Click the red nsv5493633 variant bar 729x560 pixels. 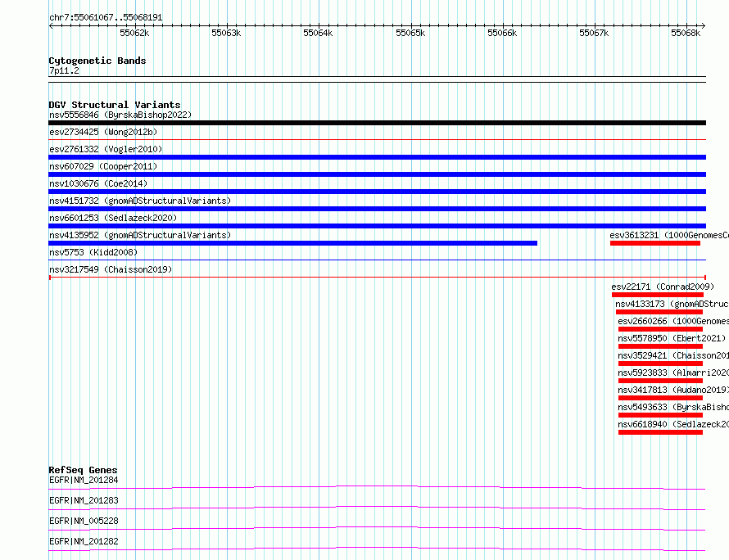point(660,415)
